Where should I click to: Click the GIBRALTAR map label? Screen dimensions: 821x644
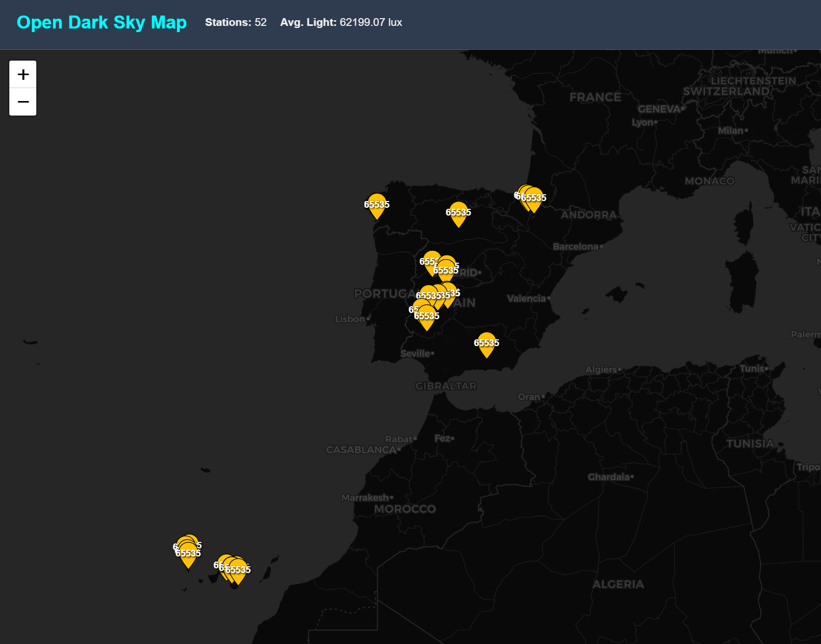[446, 386]
